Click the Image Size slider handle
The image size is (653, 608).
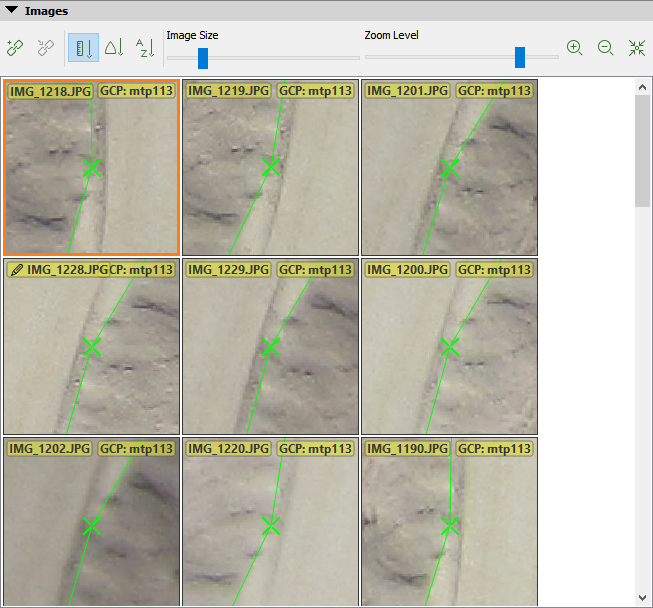203,58
